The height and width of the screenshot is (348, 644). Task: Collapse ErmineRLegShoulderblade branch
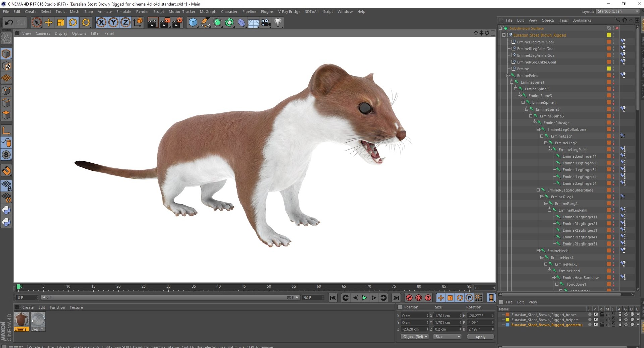(x=538, y=190)
